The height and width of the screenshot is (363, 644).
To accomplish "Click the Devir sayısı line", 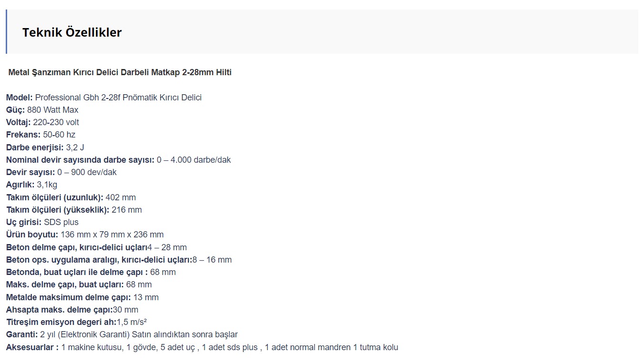I will click(61, 172).
